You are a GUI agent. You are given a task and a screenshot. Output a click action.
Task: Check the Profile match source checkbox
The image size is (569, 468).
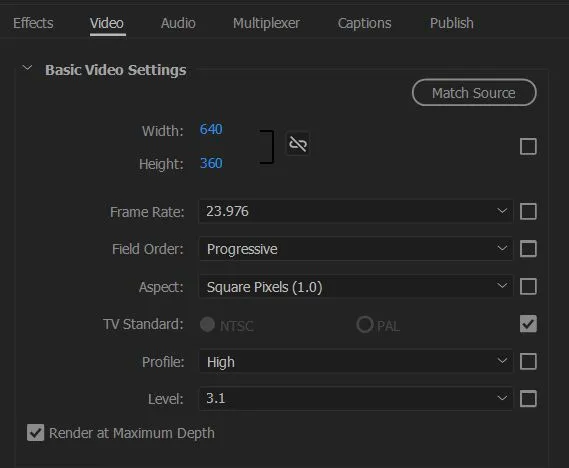(528, 362)
